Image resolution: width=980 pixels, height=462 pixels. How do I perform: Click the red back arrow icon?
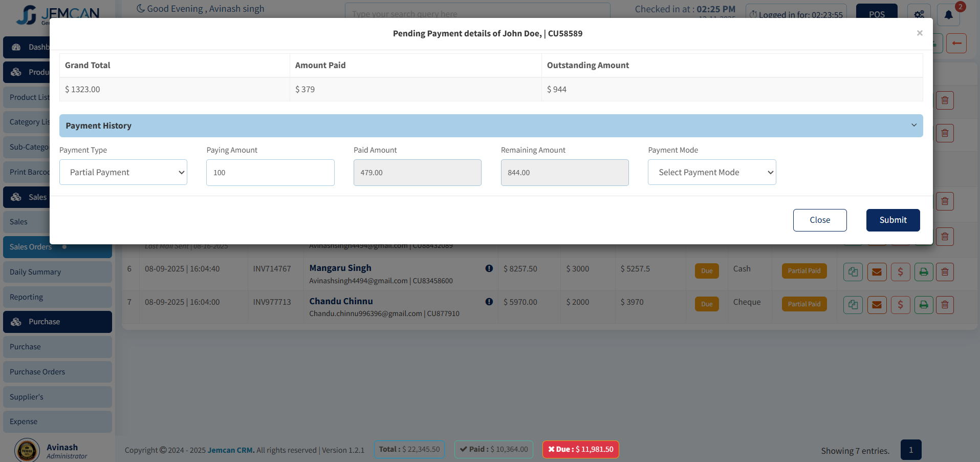(956, 44)
